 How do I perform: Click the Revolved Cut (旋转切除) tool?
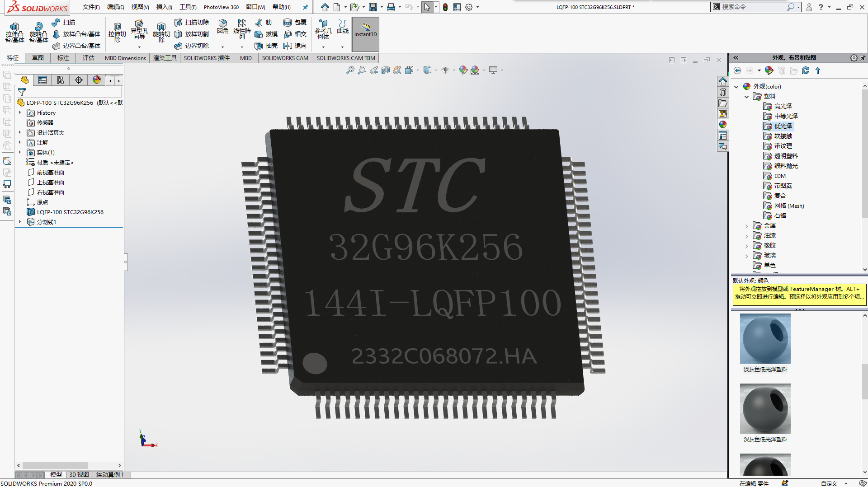click(x=161, y=33)
